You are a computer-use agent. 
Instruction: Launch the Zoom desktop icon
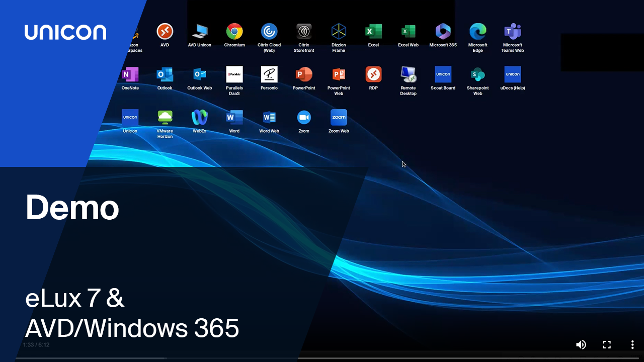304,118
